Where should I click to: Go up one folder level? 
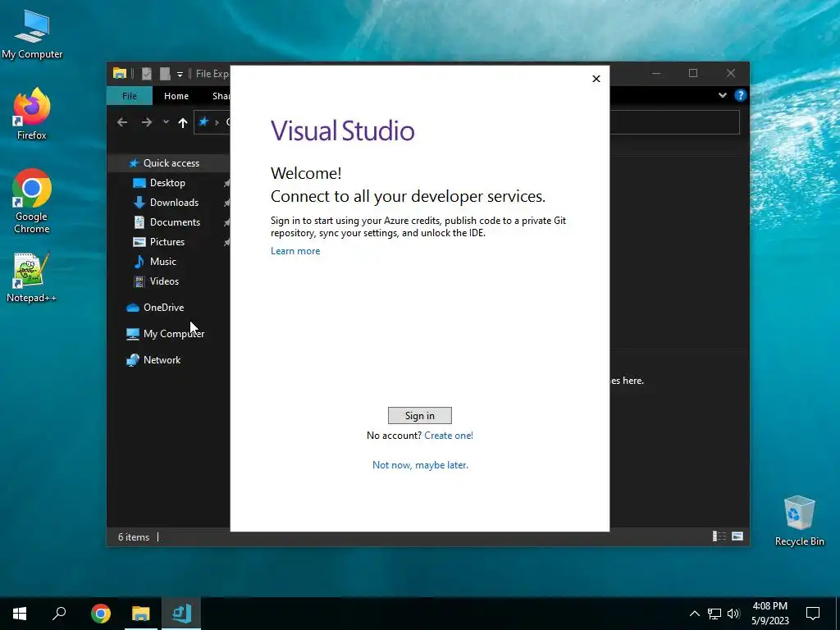[183, 123]
